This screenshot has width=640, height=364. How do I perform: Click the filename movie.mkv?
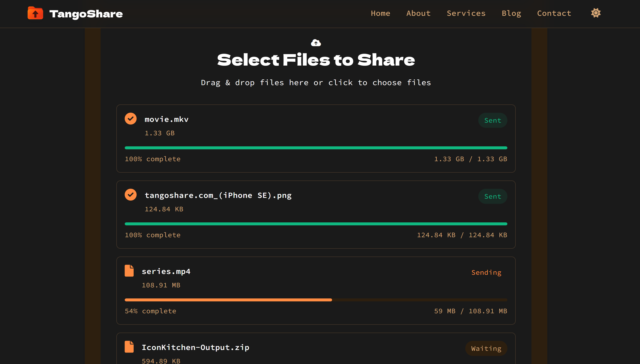(x=166, y=119)
